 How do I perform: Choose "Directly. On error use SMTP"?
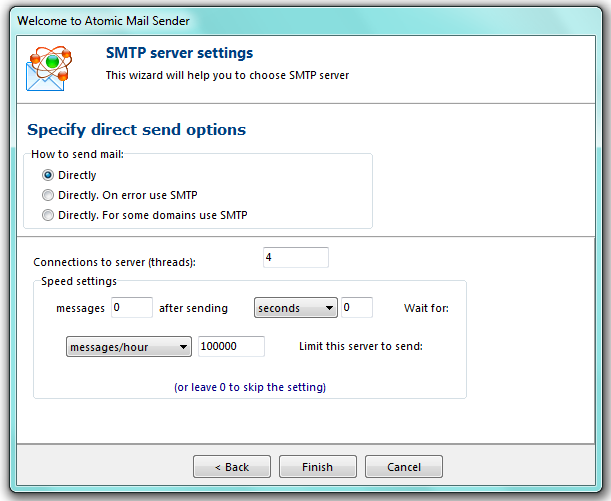pyautogui.click(x=48, y=195)
